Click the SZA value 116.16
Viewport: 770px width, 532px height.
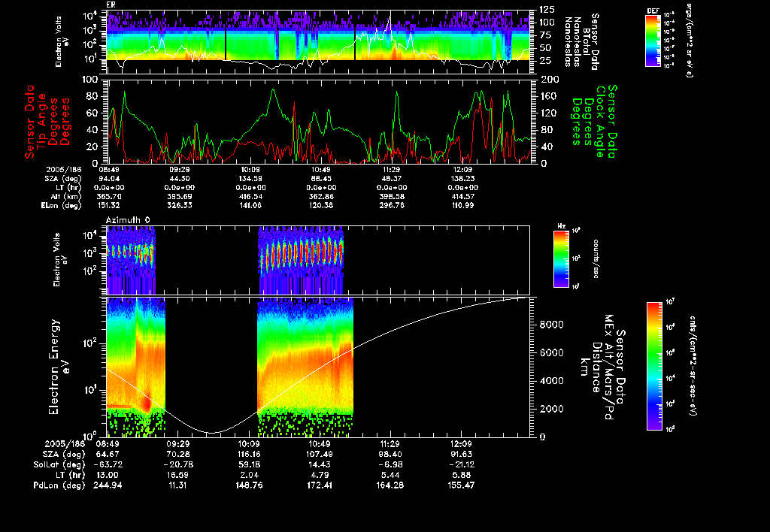pos(249,455)
